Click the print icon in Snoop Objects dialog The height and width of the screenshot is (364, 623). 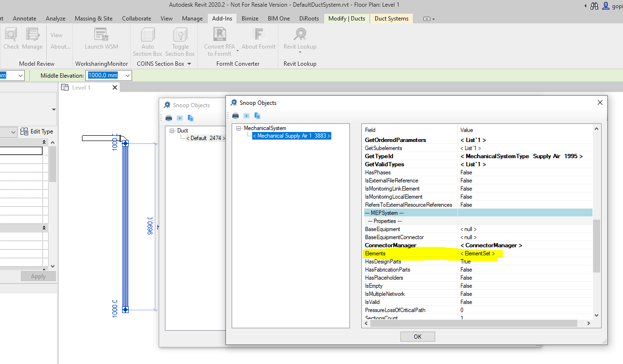point(235,115)
